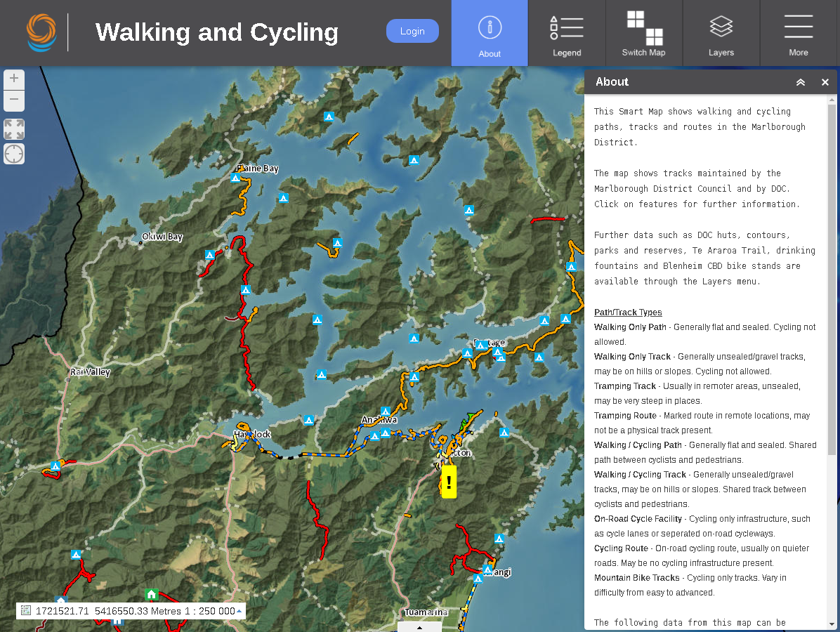
Task: Click the Tuamarina map label
Action: point(426,612)
